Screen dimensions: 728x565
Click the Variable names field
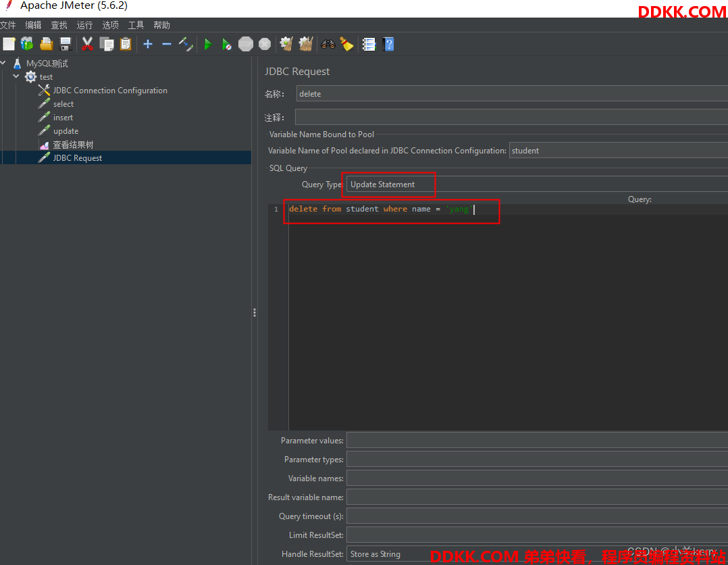pos(537,478)
